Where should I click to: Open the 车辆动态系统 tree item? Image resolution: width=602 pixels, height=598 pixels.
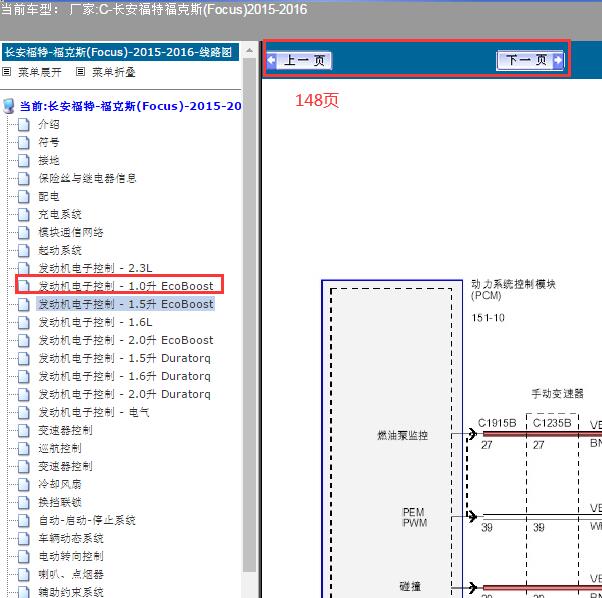tap(71, 538)
